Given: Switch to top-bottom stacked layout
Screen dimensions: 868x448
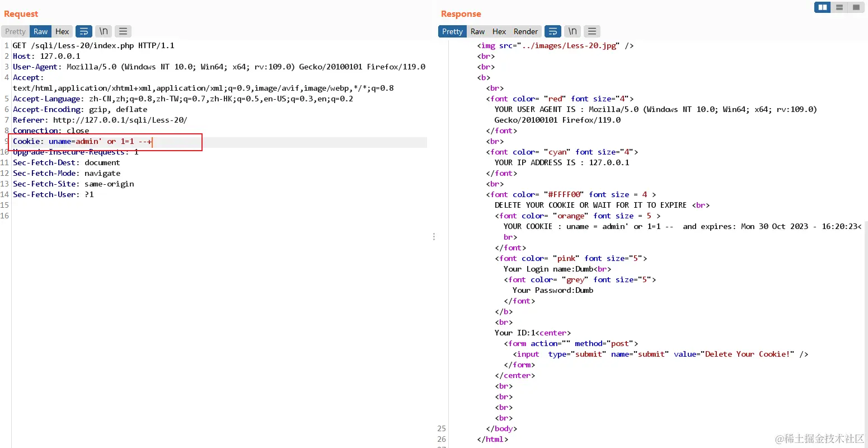Looking at the screenshot, I should [x=839, y=7].
